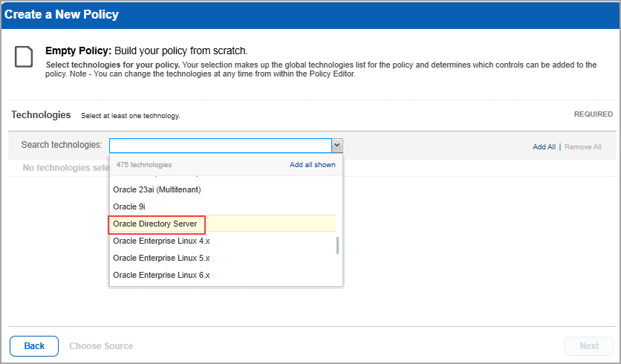This screenshot has height=364, width=621.
Task: Click the REQUIRED label
Action: pos(594,114)
